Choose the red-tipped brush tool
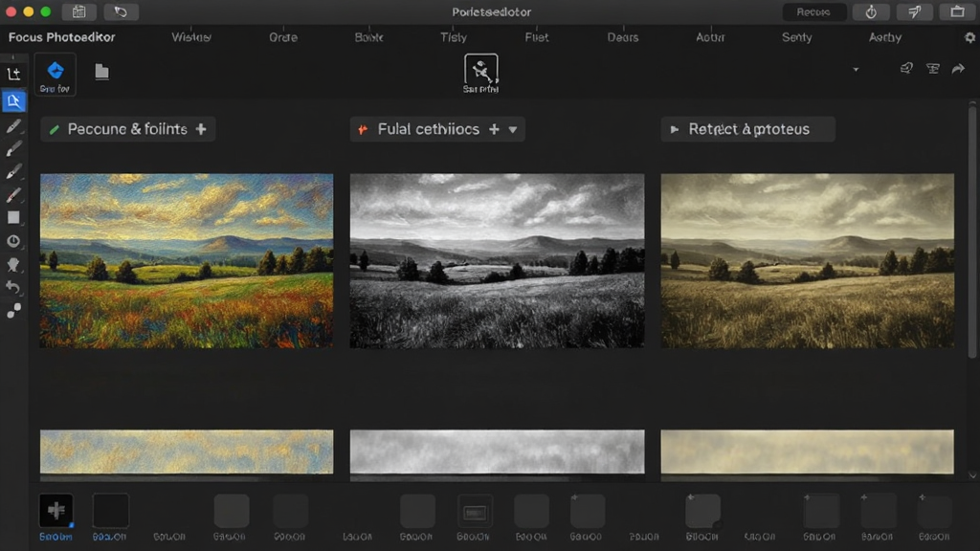 (x=13, y=195)
